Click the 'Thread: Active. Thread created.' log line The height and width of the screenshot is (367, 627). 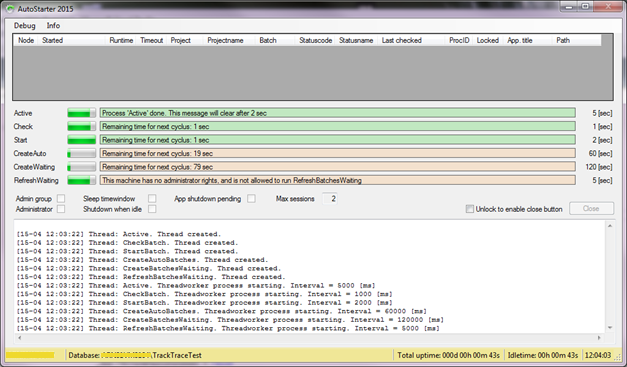[119, 234]
